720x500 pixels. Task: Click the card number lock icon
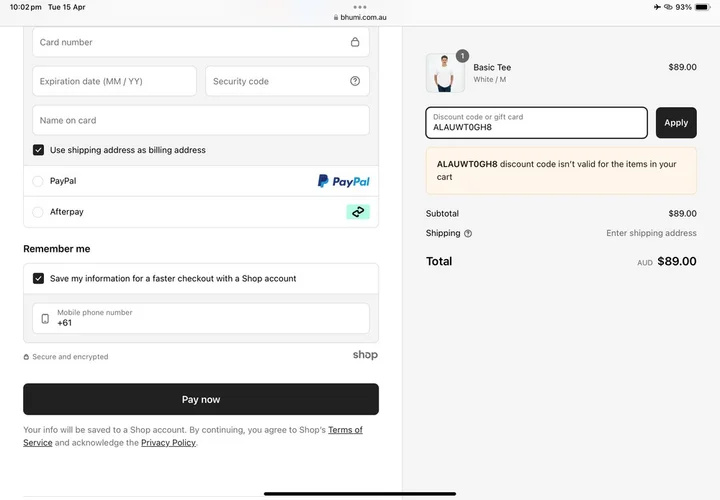click(x=355, y=42)
